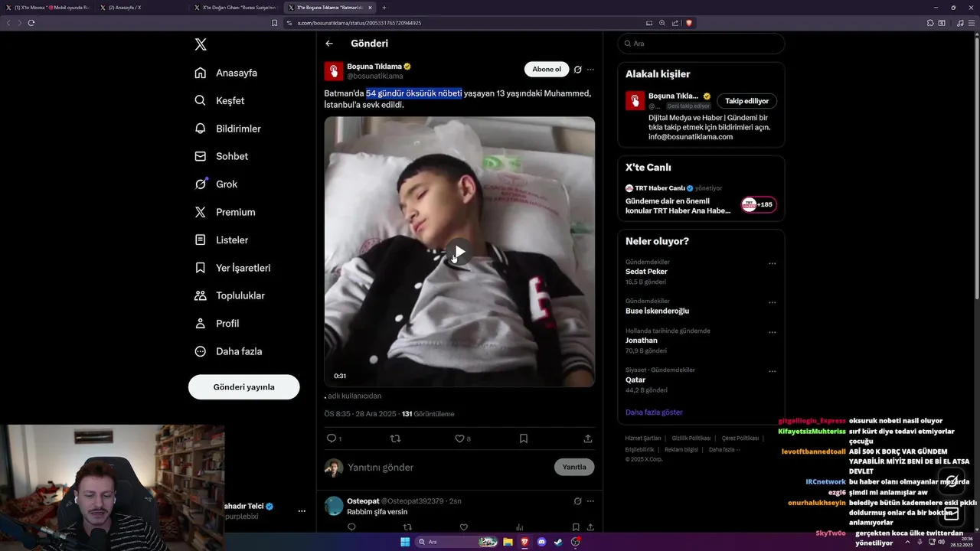This screenshot has height=551, width=980.
Task: Open the Windows Start menu
Action: tap(405, 542)
